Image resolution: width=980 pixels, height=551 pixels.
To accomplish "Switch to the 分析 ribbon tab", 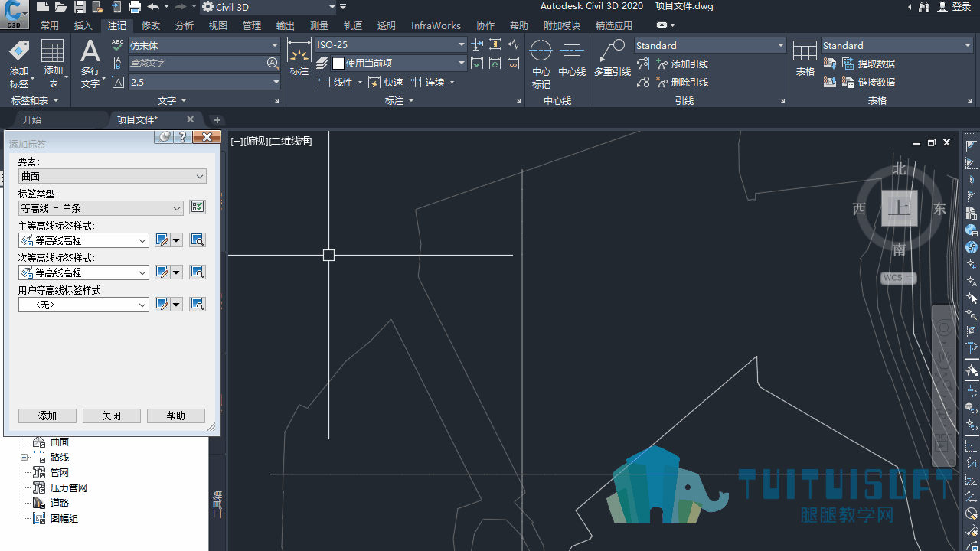I will click(185, 25).
